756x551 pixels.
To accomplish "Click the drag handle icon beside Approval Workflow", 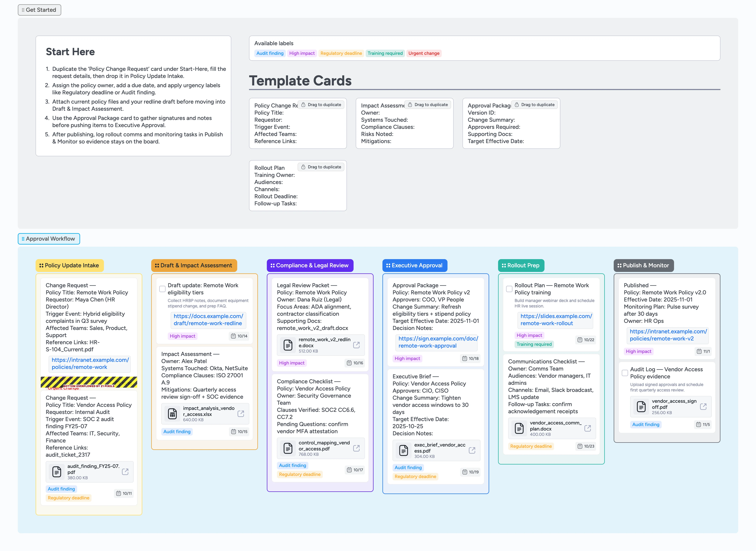I will click(x=23, y=239).
